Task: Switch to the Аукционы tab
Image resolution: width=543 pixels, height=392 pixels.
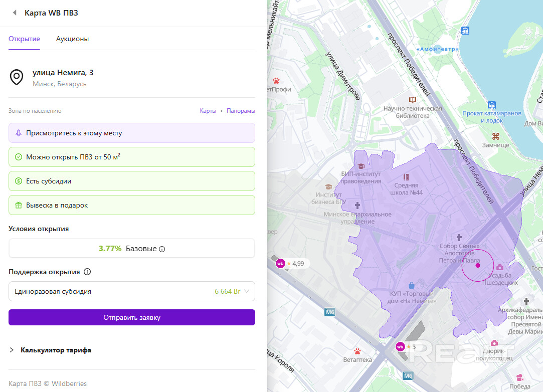Action: coord(72,39)
